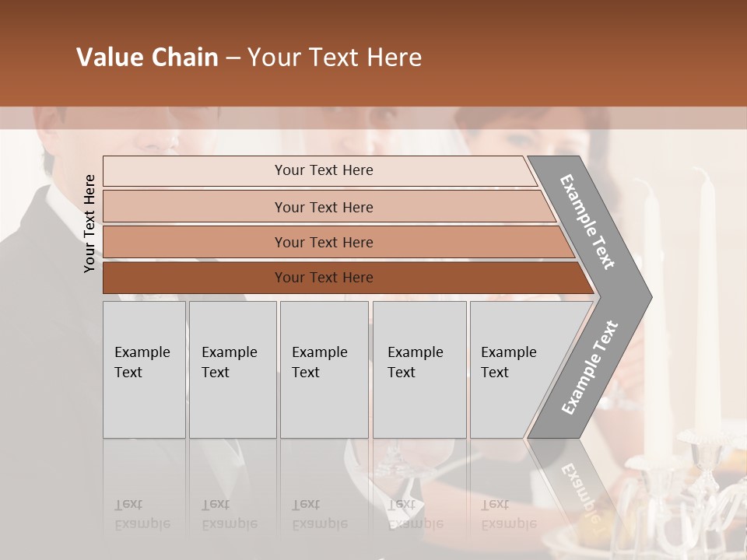This screenshot has height=560, width=747.
Task: Click the "Value Chain" title text
Action: [x=147, y=58]
